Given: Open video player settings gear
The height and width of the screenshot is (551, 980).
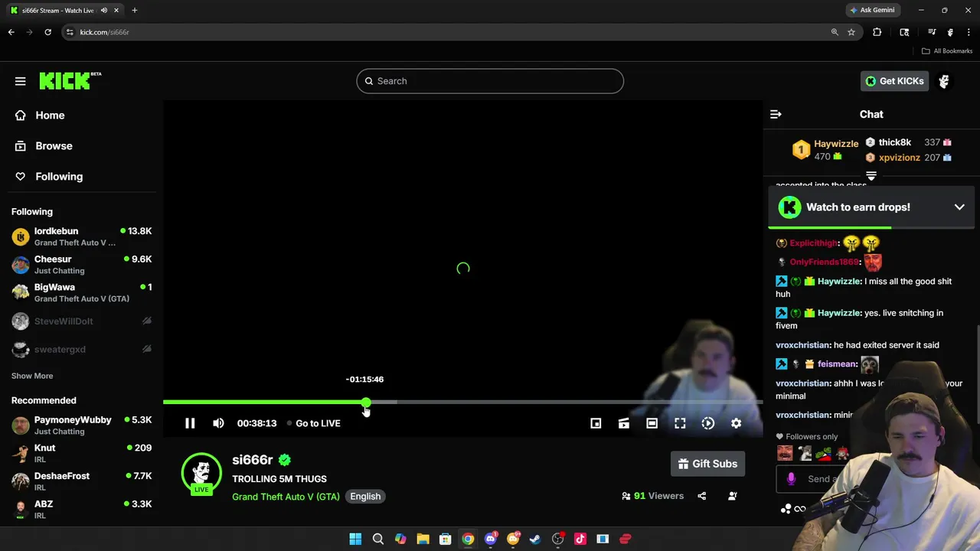Looking at the screenshot, I should coord(736,423).
